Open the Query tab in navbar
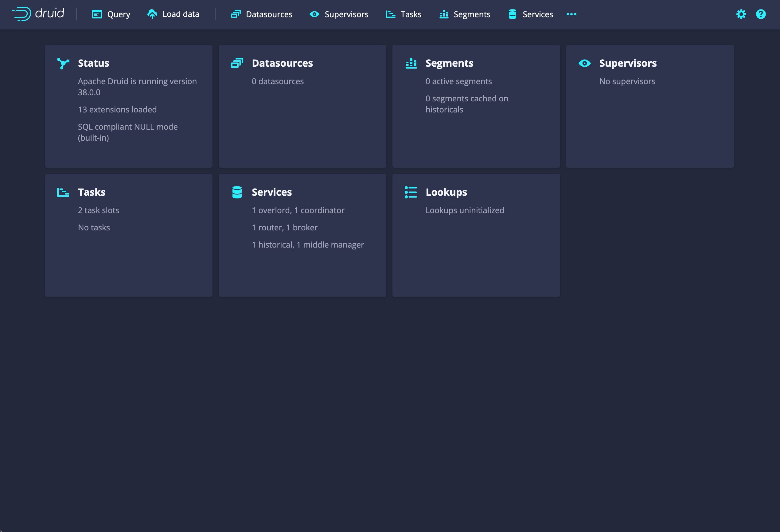 tap(111, 14)
